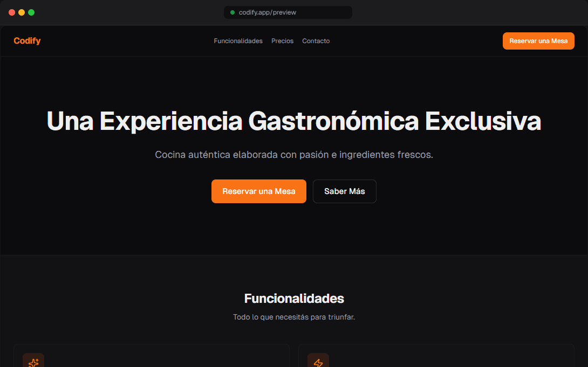Maximize the window with the green button
588x367 pixels.
(x=31, y=12)
